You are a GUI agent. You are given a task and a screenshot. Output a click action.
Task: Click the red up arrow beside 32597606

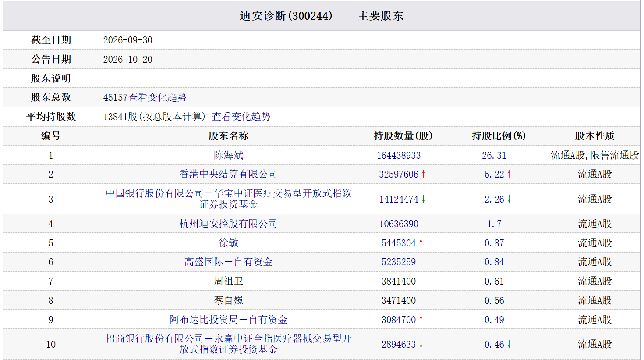423,174
